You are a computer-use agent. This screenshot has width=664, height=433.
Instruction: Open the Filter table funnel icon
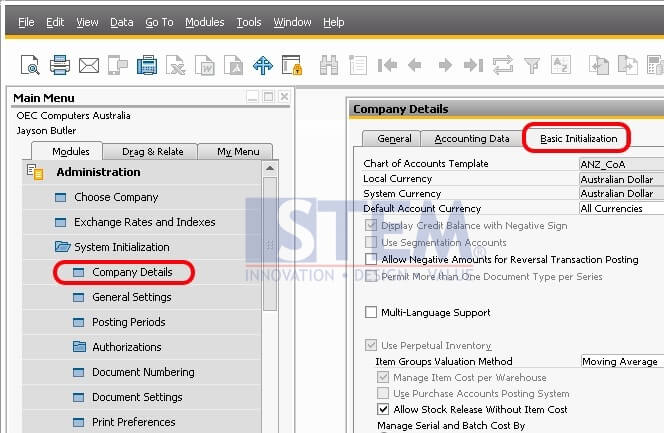[x=532, y=66]
